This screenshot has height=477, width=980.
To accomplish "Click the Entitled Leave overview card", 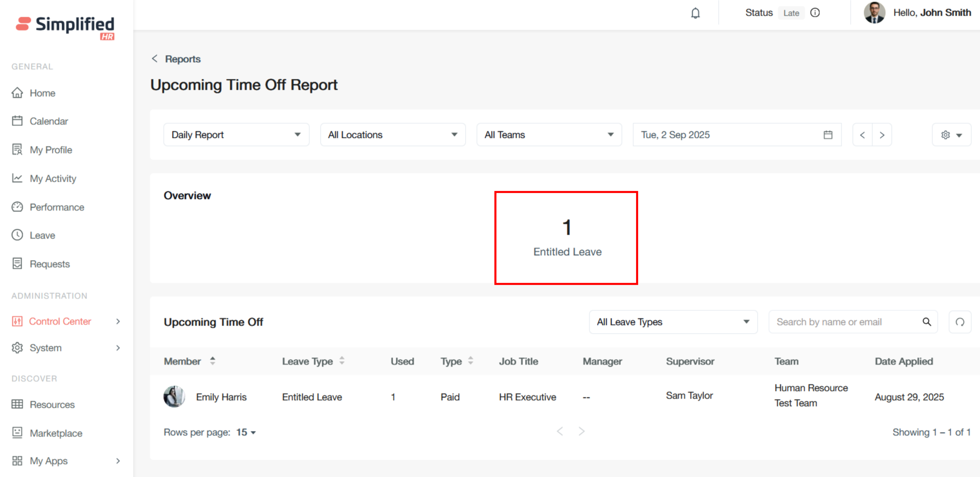I will pos(566,238).
